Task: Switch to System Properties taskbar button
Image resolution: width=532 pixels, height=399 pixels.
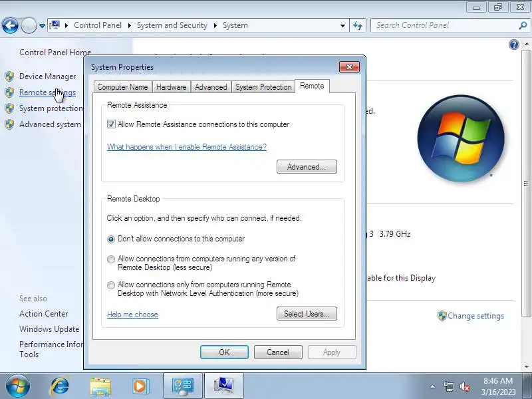Action: pyautogui.click(x=224, y=386)
